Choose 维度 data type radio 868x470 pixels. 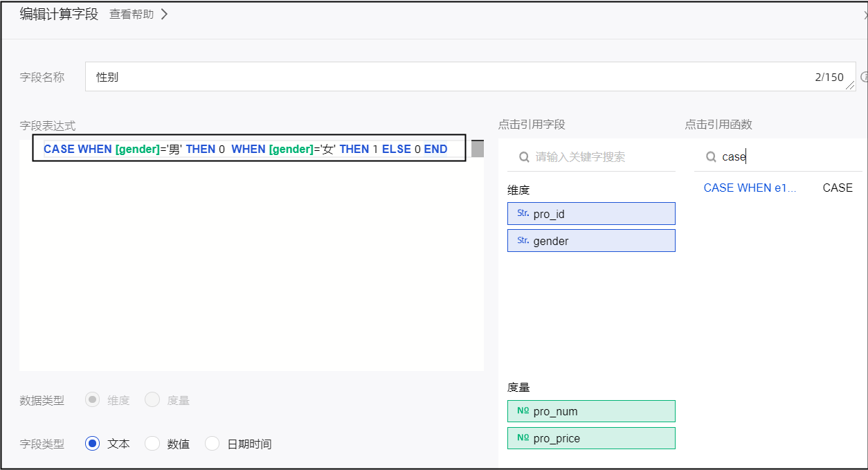click(93, 400)
